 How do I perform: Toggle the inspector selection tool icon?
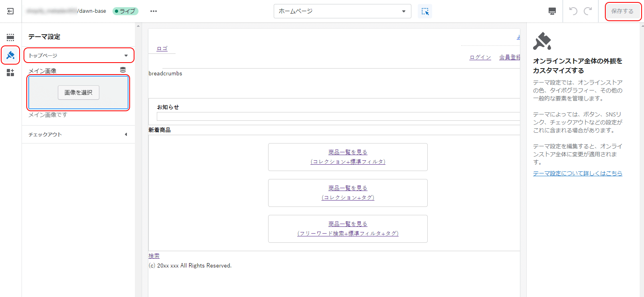click(x=425, y=11)
